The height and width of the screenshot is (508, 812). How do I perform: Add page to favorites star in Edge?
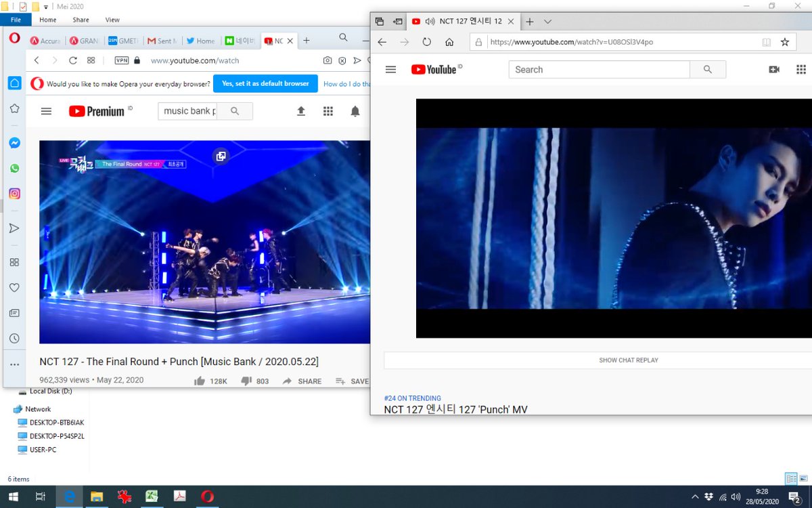coord(785,42)
